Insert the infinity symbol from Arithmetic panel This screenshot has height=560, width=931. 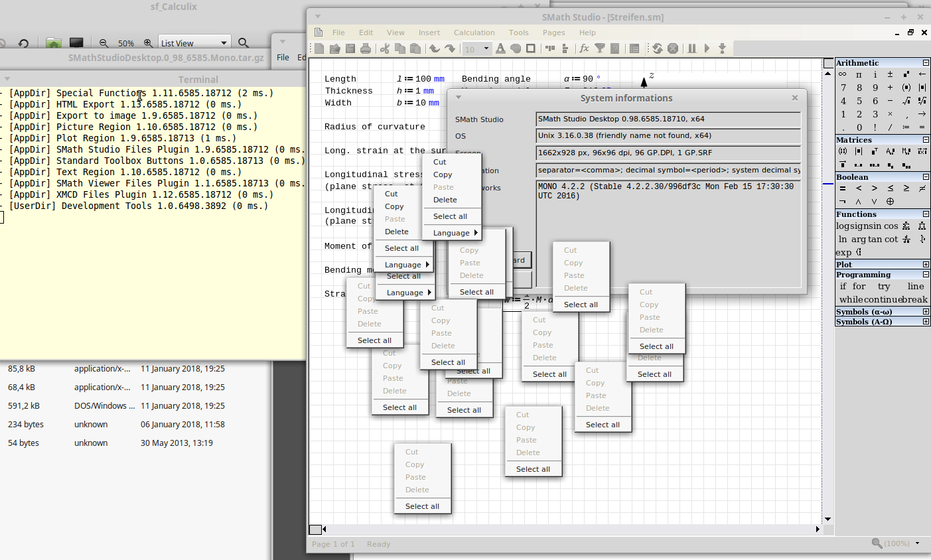[843, 74]
